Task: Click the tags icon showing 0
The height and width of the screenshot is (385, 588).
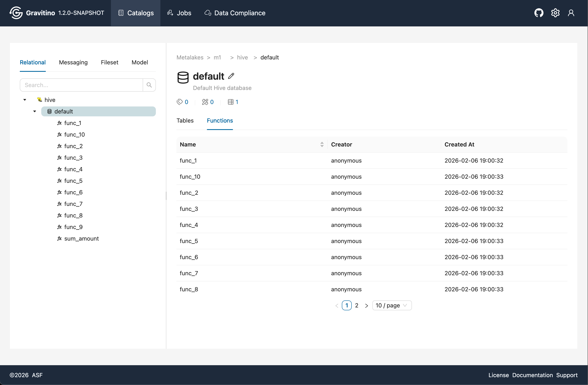Action: point(180,102)
